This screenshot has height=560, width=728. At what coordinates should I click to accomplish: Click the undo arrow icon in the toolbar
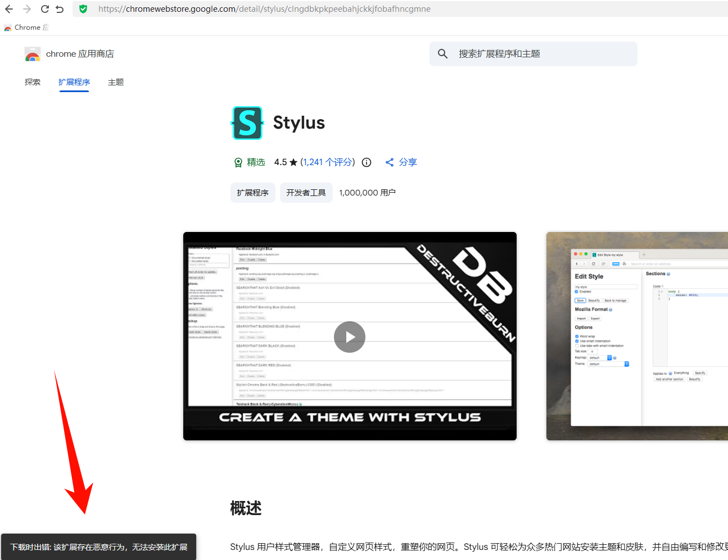(60, 9)
